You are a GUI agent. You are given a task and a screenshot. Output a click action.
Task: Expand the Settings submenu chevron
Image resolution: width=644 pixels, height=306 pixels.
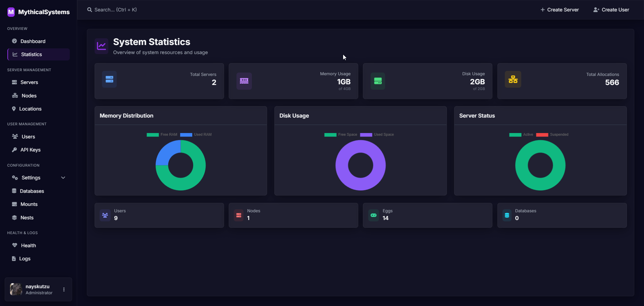63,178
